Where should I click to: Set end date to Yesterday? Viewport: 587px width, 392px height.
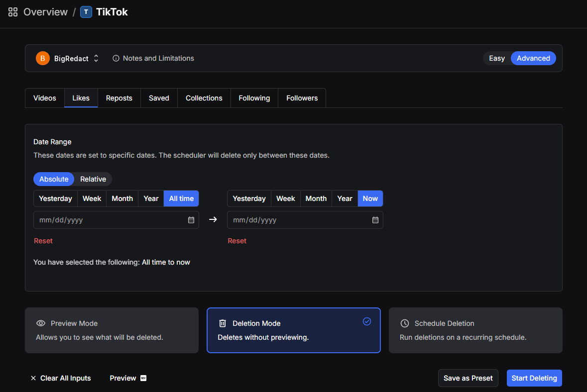pos(249,198)
